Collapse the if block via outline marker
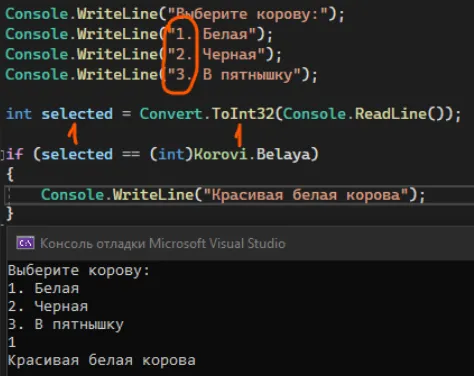This screenshot has width=474, height=376. tap(2, 155)
